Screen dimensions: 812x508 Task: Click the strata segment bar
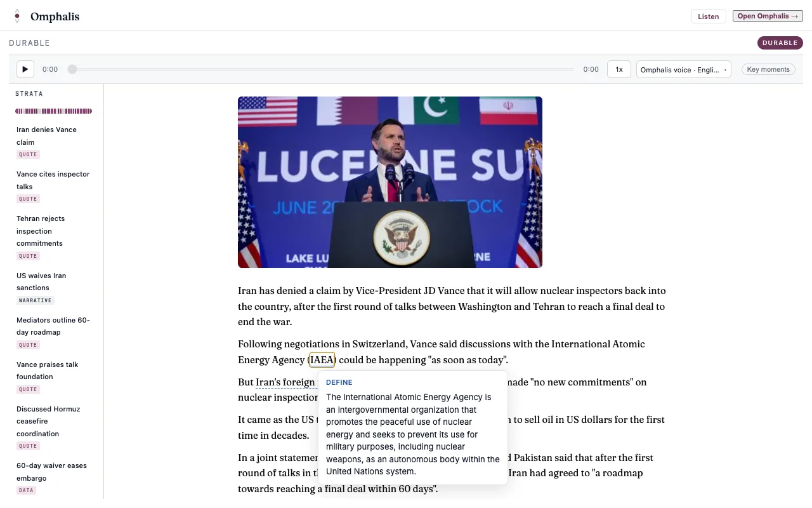pyautogui.click(x=54, y=111)
